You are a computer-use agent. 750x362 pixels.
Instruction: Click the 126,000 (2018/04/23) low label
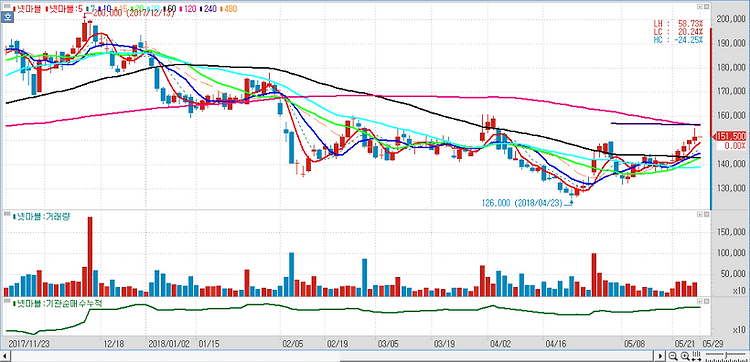click(522, 202)
